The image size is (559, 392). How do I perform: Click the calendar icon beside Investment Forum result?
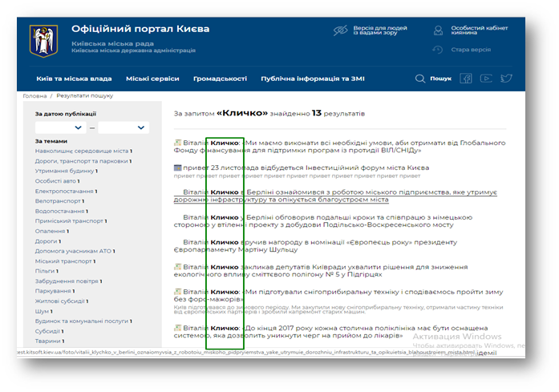pyautogui.click(x=178, y=168)
